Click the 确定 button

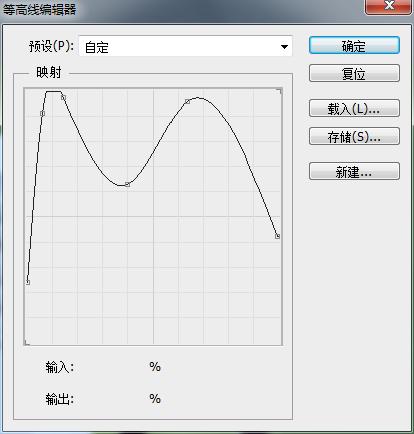click(x=354, y=45)
